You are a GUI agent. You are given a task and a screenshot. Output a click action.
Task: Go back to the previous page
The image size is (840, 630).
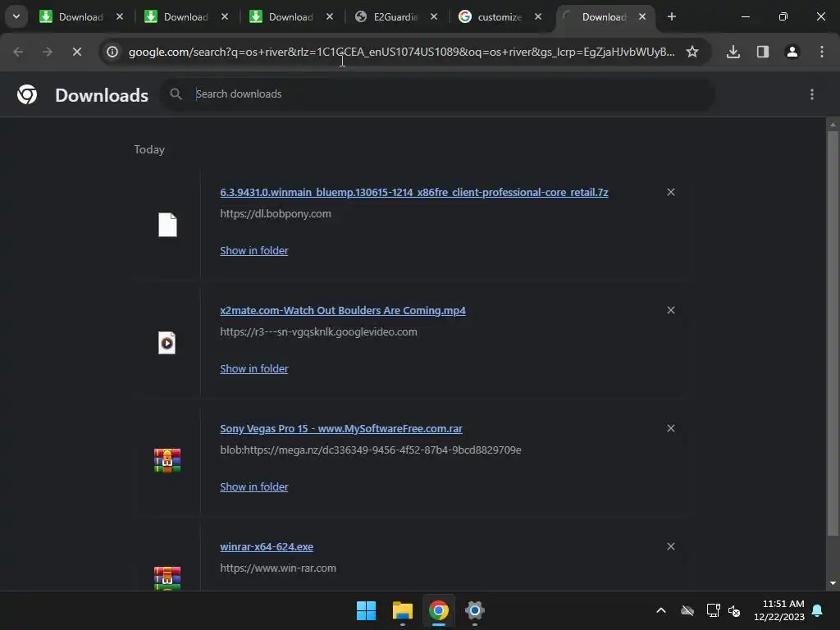tap(18, 52)
